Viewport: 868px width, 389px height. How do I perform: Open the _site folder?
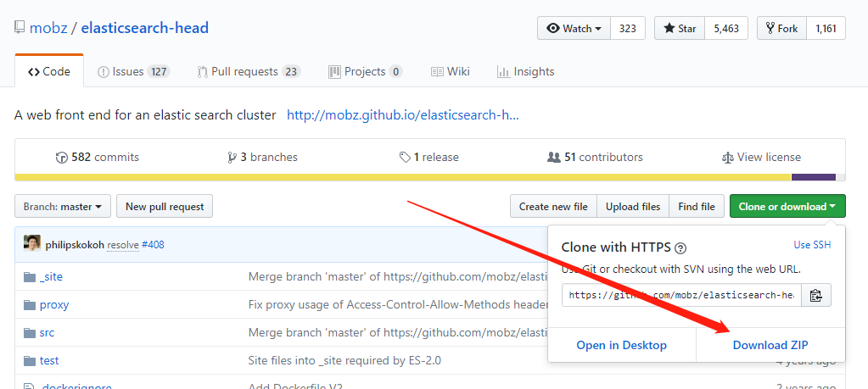tap(51, 277)
